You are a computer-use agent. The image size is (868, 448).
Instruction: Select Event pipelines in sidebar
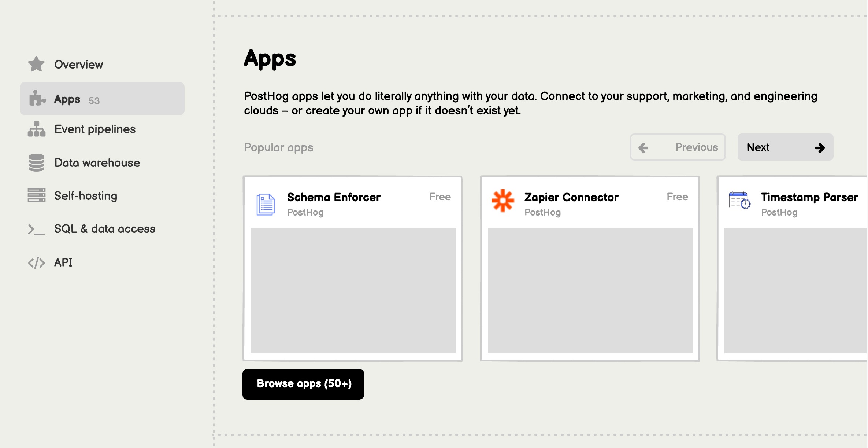(95, 129)
